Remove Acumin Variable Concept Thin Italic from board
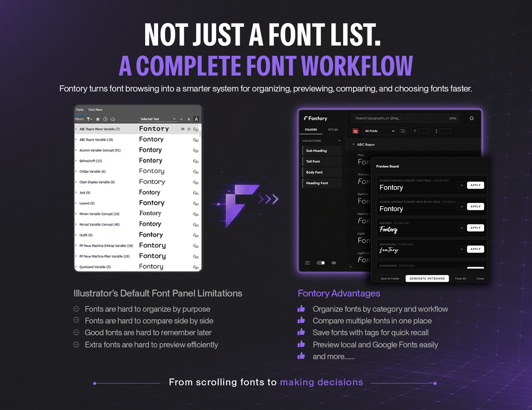Screen dimensions: 532x410 pyautogui.click(x=462, y=185)
